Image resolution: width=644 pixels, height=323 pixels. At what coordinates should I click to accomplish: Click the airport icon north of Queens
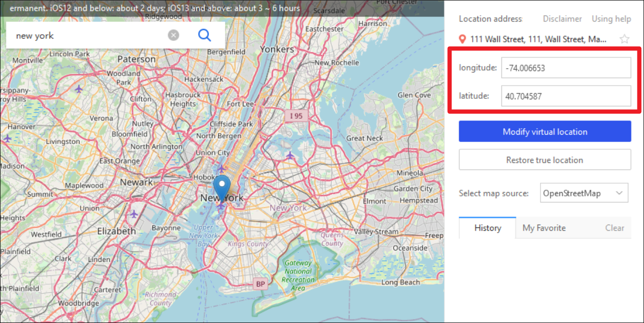[x=290, y=155]
